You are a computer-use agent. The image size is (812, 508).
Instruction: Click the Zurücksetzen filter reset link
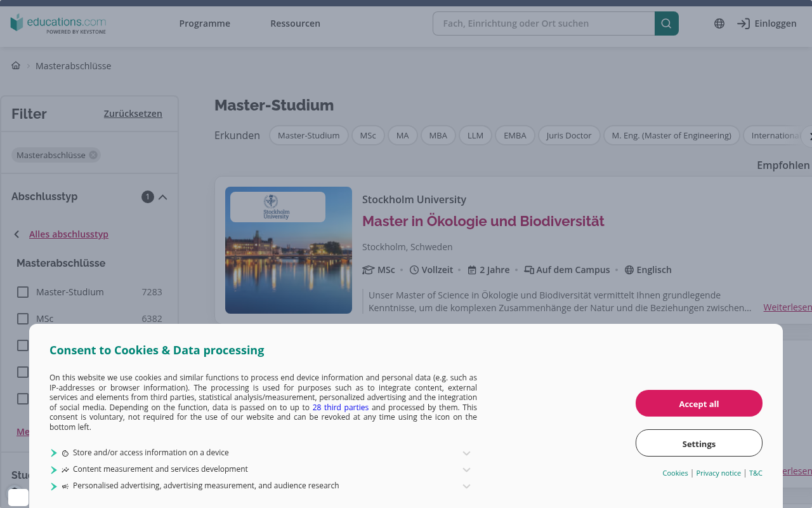coord(133,114)
